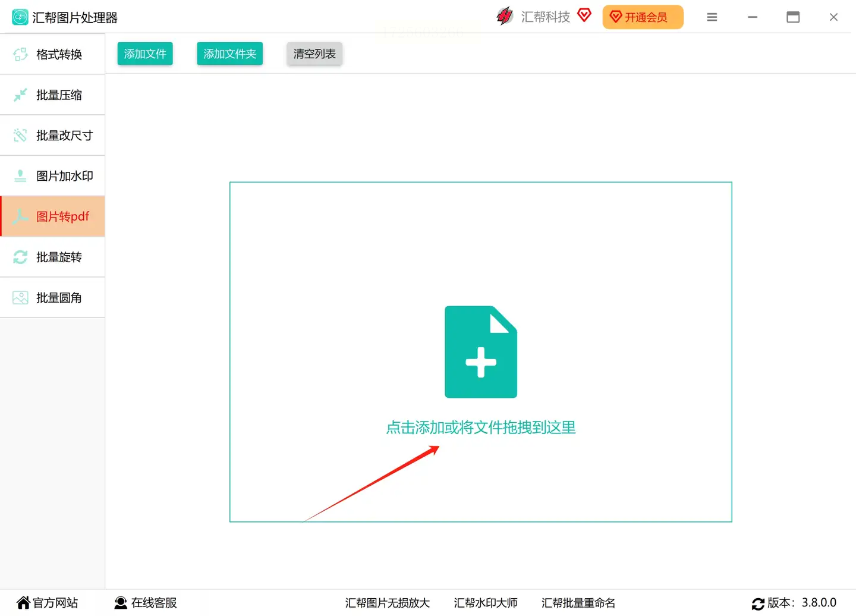The image size is (856, 616).
Task: Click the 清空列表 button
Action: pos(314,54)
